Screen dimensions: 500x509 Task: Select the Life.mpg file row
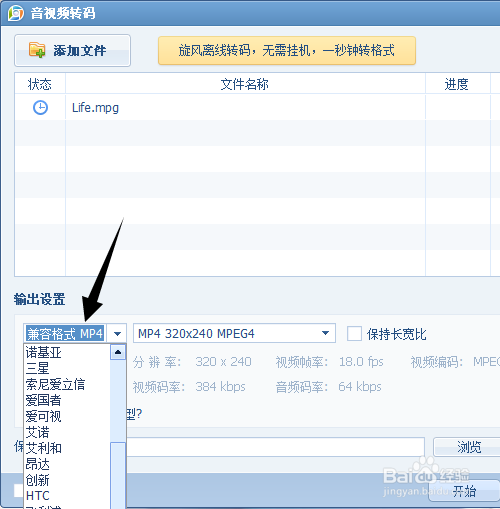tap(257, 107)
